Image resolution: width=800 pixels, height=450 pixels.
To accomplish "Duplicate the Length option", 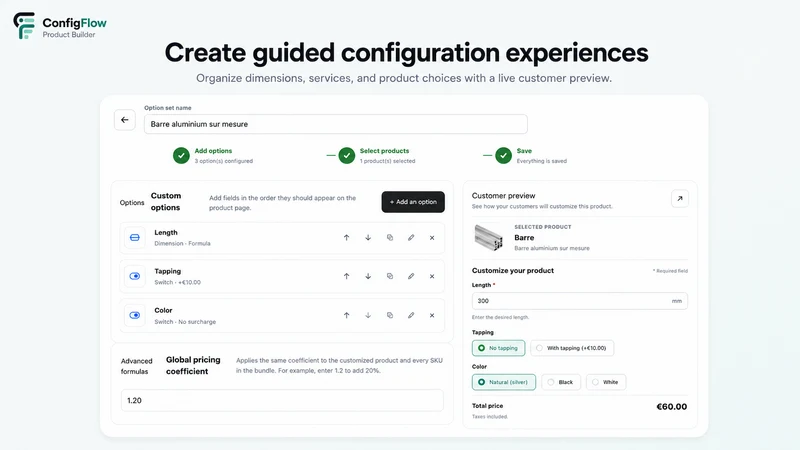I will [390, 238].
